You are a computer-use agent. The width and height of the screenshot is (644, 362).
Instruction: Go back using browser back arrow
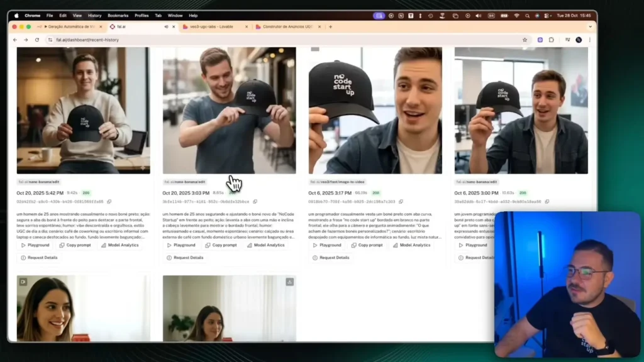coord(15,40)
